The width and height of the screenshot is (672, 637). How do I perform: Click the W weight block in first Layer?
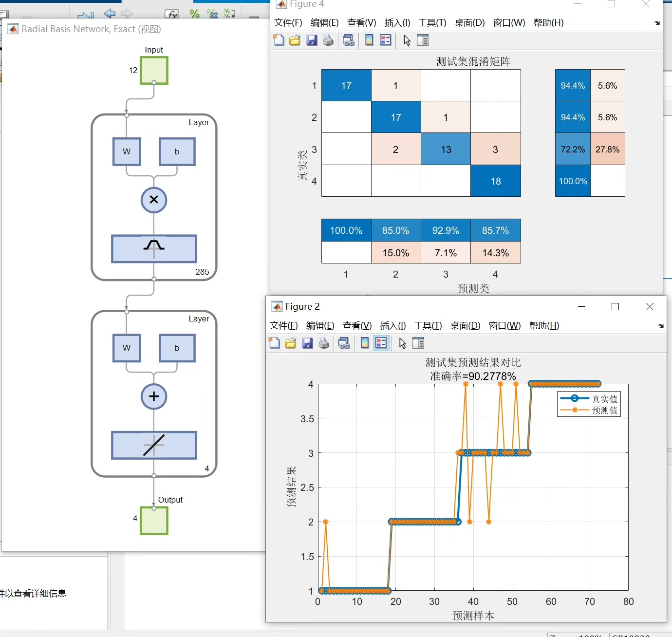127,151
